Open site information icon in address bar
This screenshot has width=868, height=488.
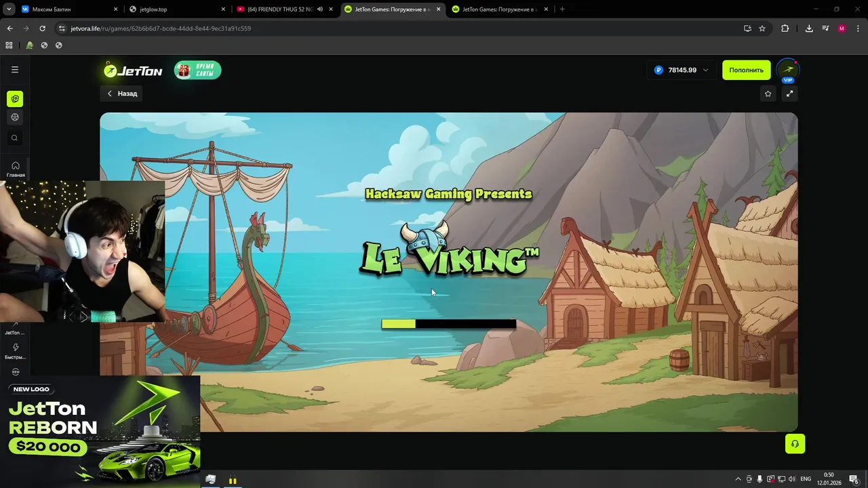(62, 28)
